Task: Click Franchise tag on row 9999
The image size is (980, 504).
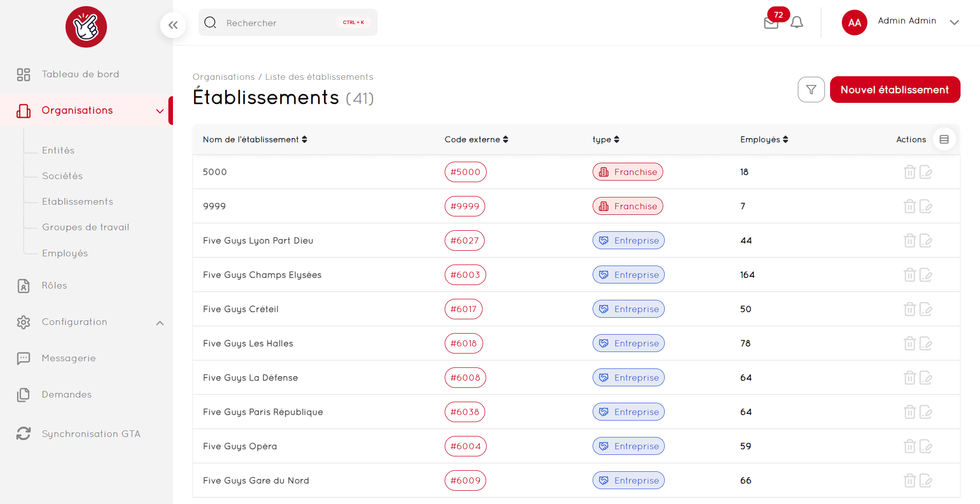Action: tap(628, 206)
